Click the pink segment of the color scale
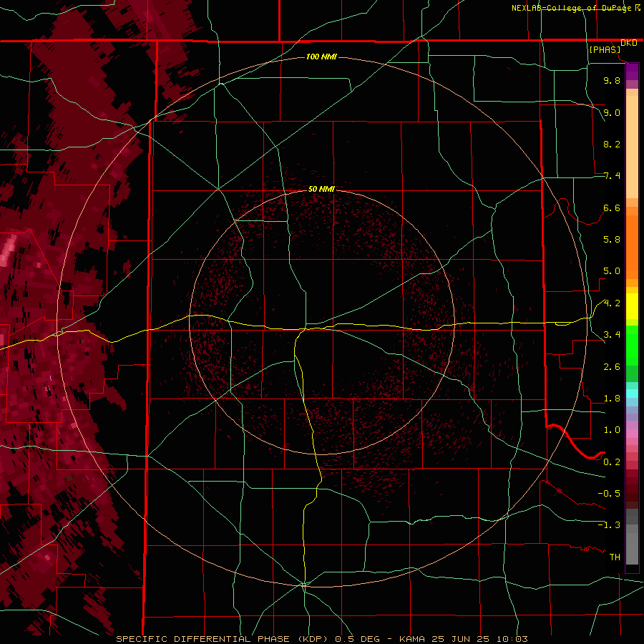The width and height of the screenshot is (644, 644). tap(632, 434)
